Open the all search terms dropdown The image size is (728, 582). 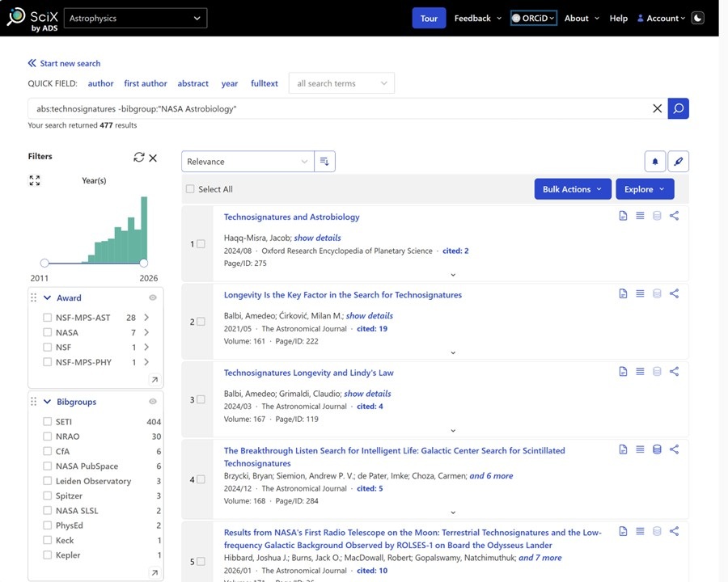341,83
